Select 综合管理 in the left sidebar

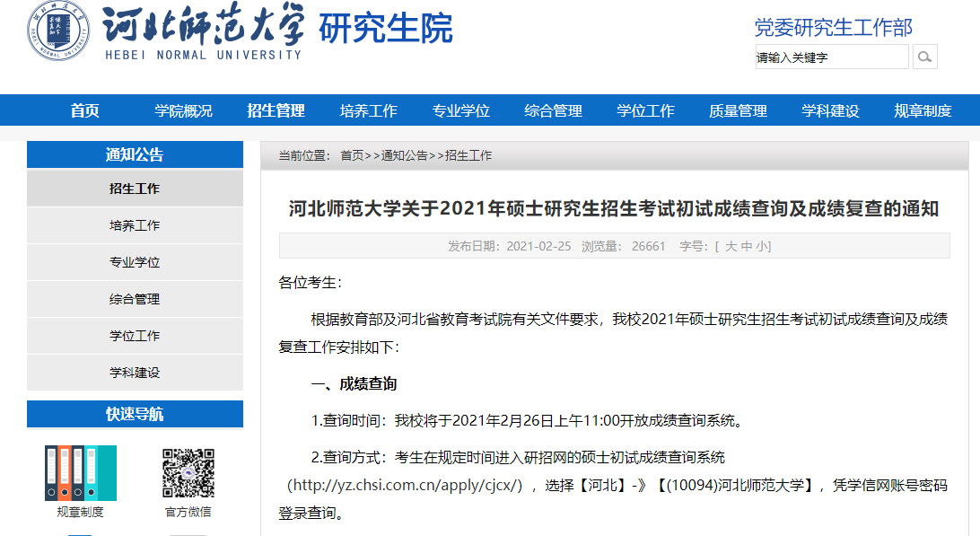(x=135, y=299)
